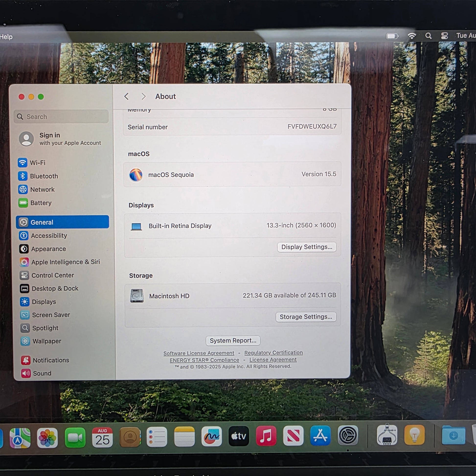This screenshot has height=476, width=476.
Task: Open the App Store from Dock
Action: 320,436
